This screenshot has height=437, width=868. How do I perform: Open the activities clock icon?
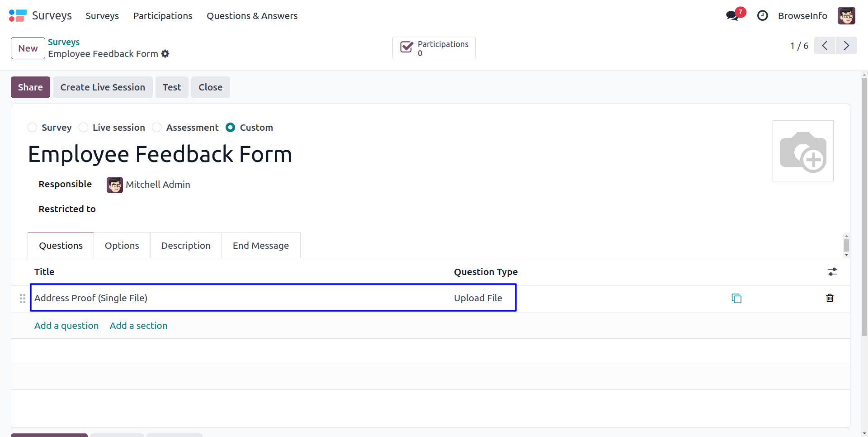click(762, 16)
